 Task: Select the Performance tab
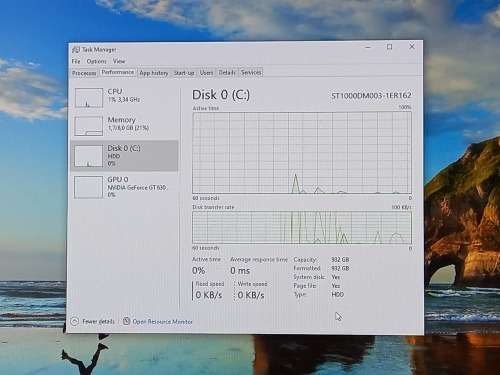pos(118,72)
